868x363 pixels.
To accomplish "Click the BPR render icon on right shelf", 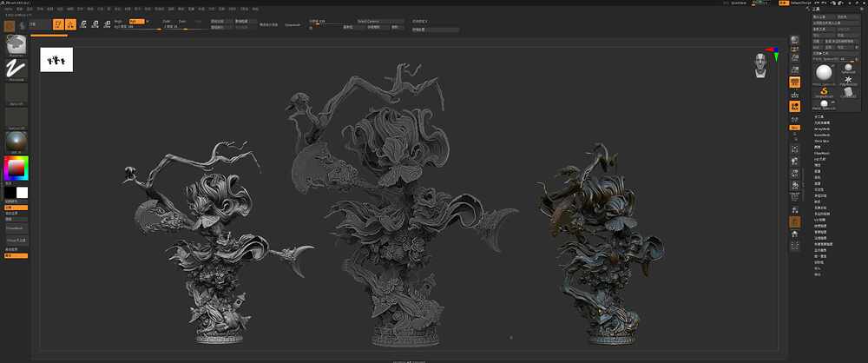I will (795, 40).
